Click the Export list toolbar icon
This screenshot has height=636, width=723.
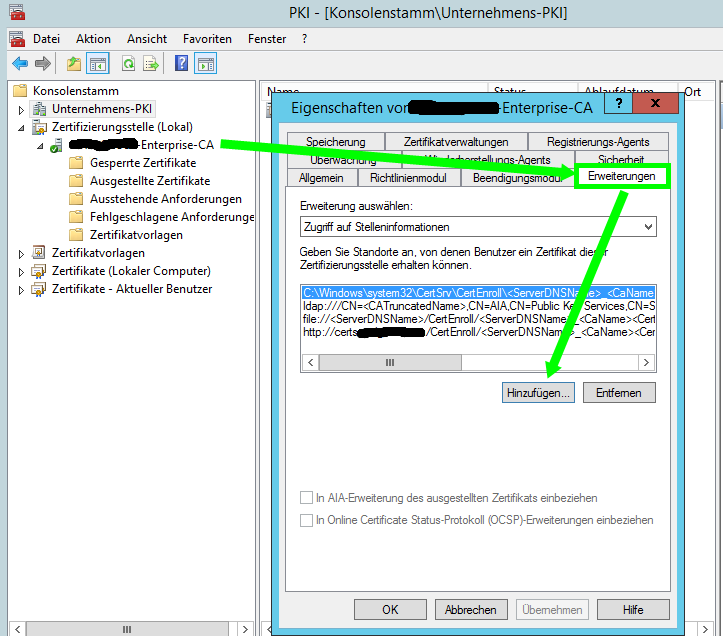[151, 63]
